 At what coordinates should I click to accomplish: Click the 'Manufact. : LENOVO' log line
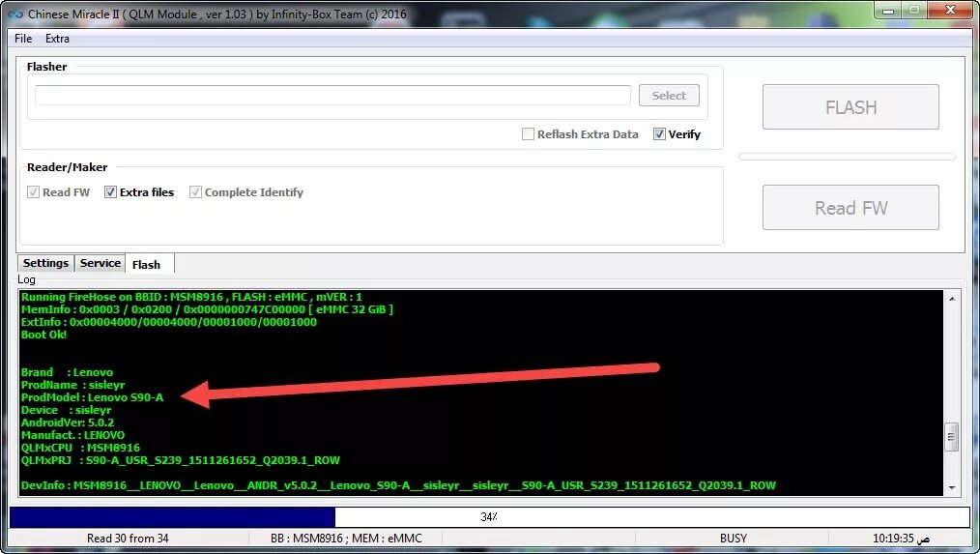click(x=72, y=434)
